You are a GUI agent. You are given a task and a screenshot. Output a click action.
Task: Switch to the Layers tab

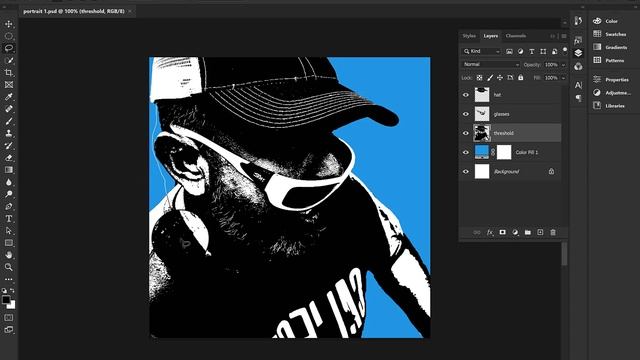pyautogui.click(x=491, y=36)
